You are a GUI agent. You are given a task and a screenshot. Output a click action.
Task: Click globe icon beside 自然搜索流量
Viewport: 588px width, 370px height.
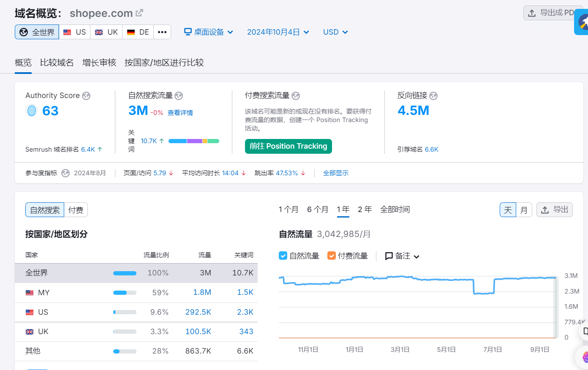pos(179,96)
